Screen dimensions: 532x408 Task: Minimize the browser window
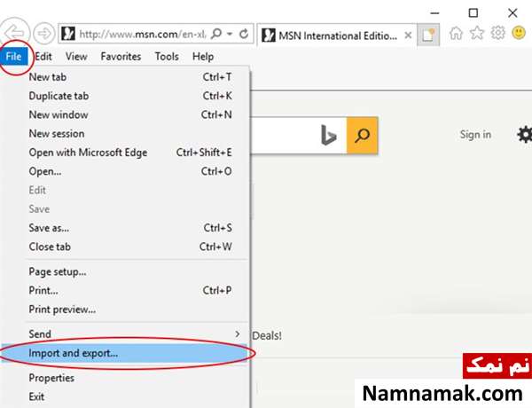pyautogui.click(x=434, y=13)
